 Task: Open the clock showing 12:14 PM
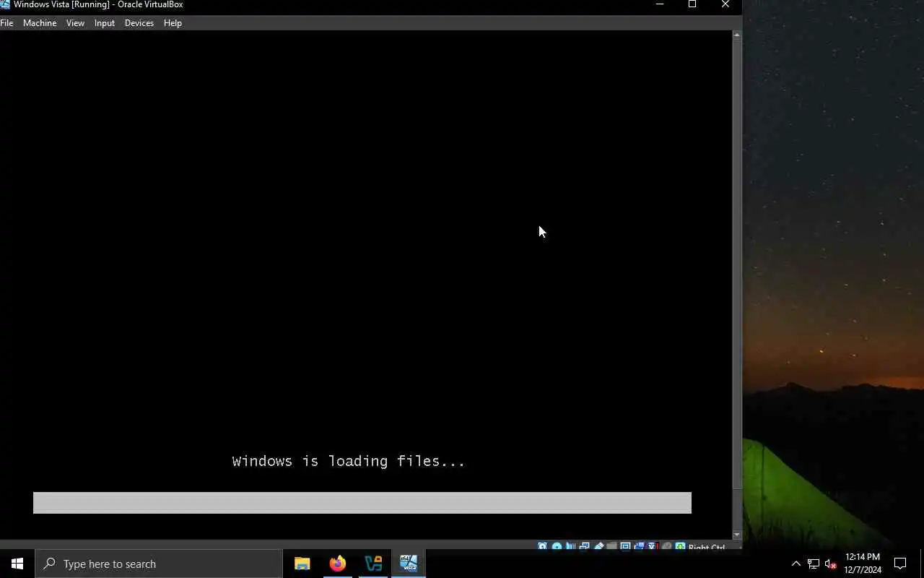[x=863, y=564]
